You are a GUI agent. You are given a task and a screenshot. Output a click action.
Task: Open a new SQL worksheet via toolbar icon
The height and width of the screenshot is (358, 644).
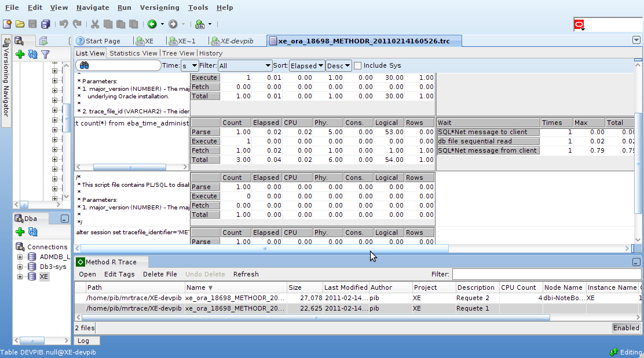click(x=200, y=24)
